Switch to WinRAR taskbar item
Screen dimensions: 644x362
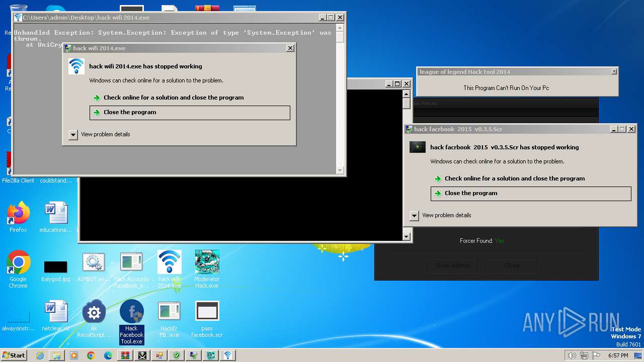(125, 355)
